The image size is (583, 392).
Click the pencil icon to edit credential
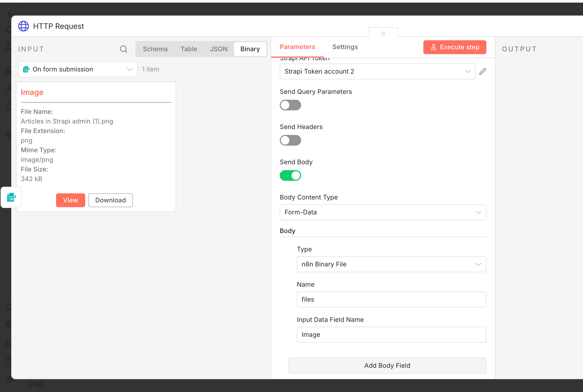483,71
